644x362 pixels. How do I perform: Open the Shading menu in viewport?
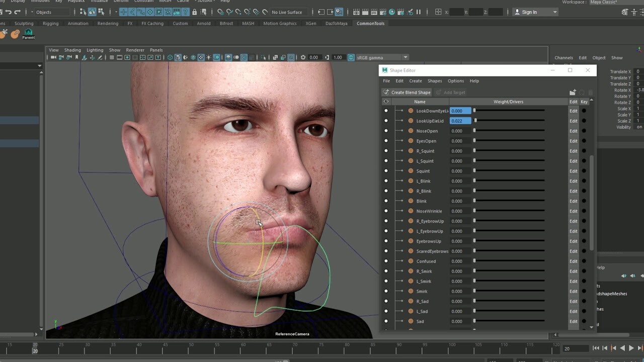pos(72,50)
